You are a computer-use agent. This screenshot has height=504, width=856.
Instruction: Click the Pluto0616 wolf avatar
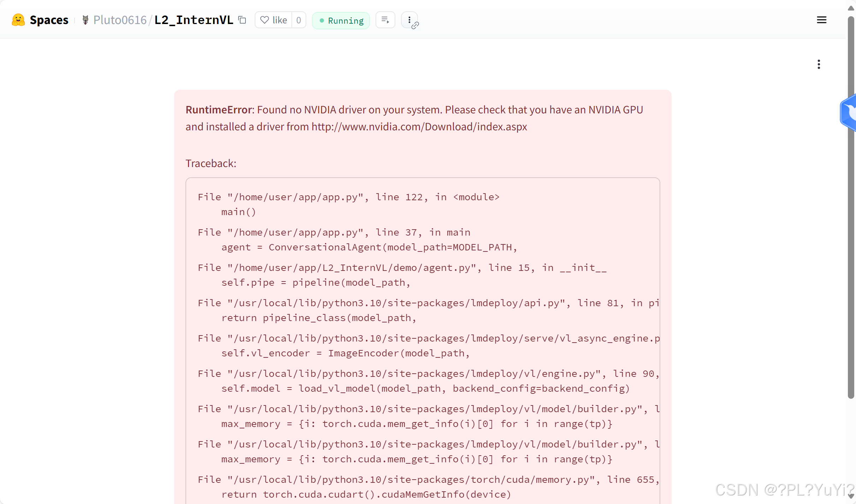85,20
